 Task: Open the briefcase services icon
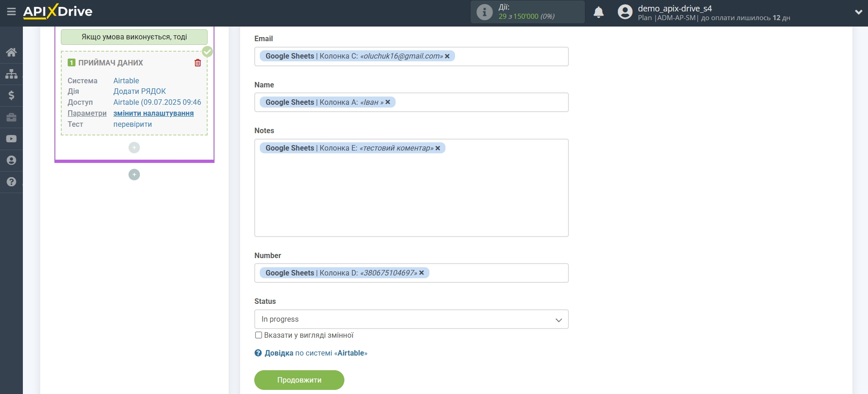click(x=11, y=117)
